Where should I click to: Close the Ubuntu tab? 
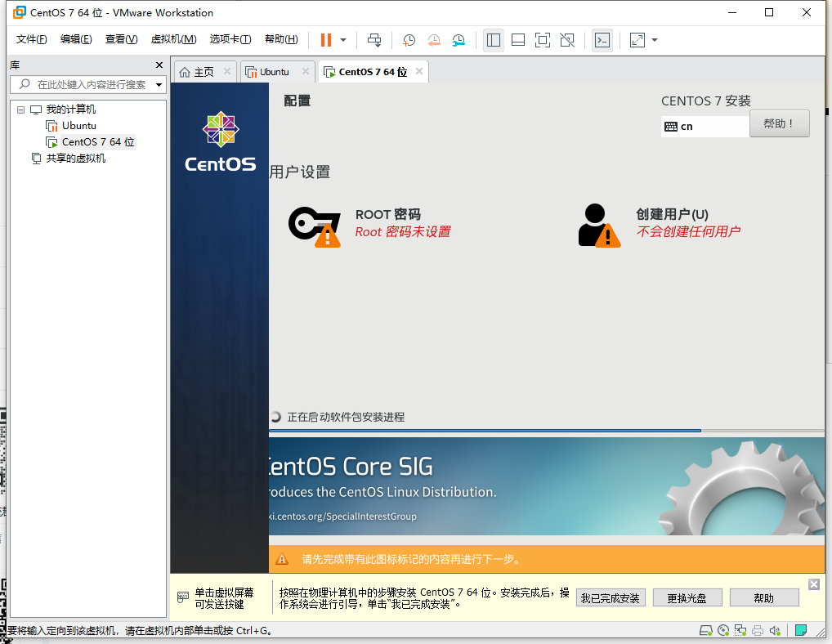306,71
